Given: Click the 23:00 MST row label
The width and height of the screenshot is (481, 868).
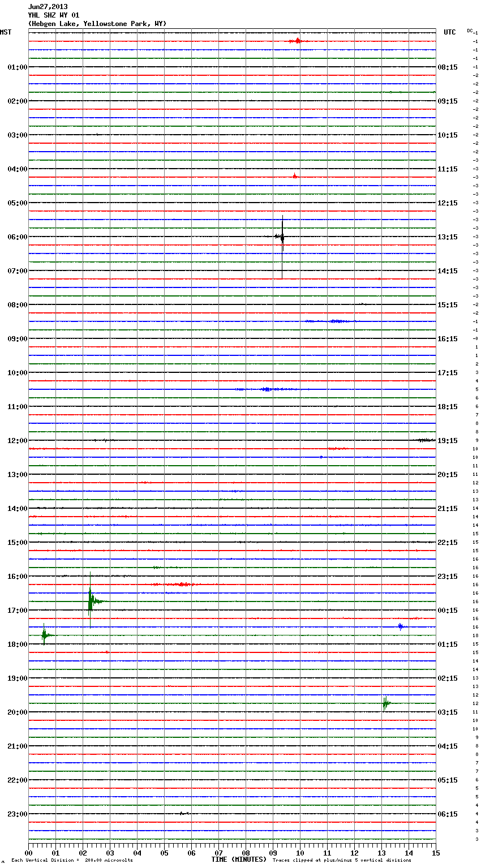Looking at the screenshot, I should 18,814.
